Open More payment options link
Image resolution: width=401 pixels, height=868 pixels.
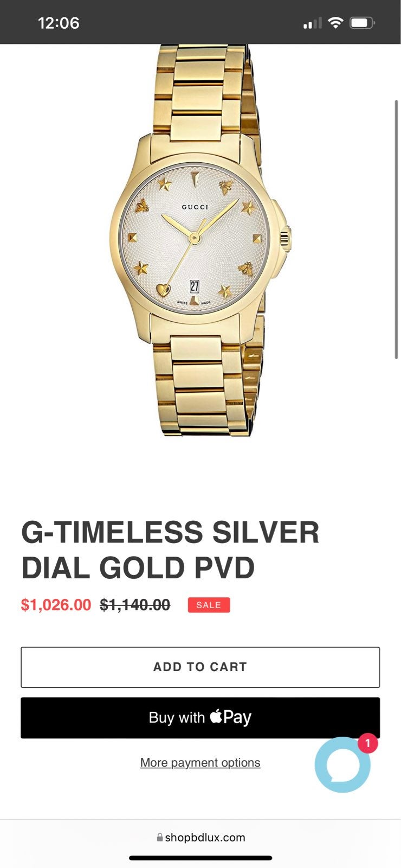(x=200, y=762)
